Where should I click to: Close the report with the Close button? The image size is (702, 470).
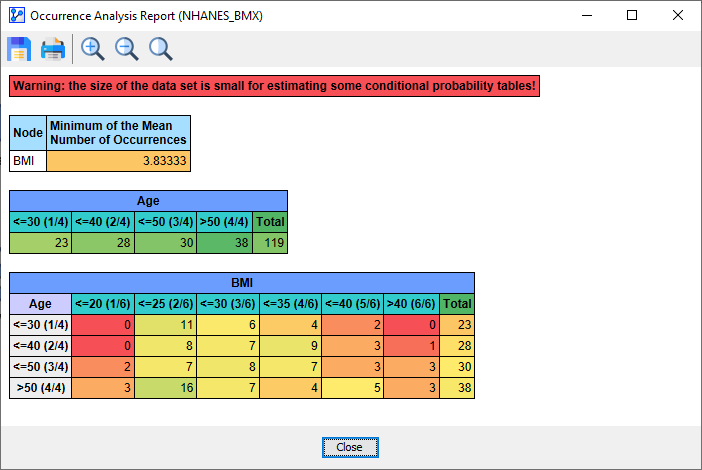click(350, 447)
